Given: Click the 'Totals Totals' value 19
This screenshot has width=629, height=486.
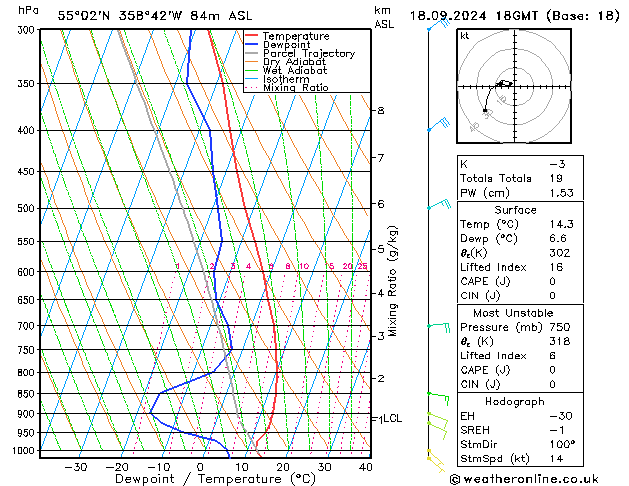Looking at the screenshot, I should click(x=556, y=178).
